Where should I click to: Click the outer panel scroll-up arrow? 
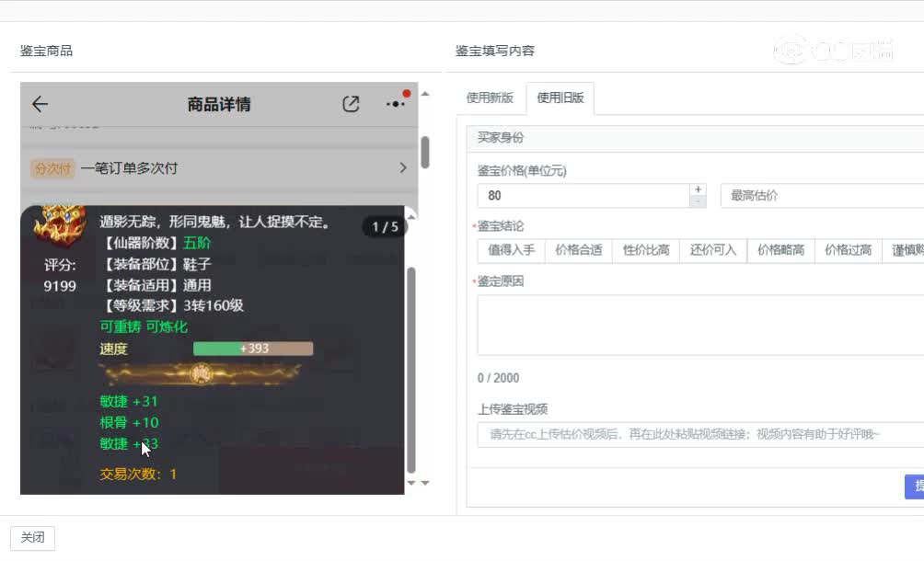[x=425, y=94]
